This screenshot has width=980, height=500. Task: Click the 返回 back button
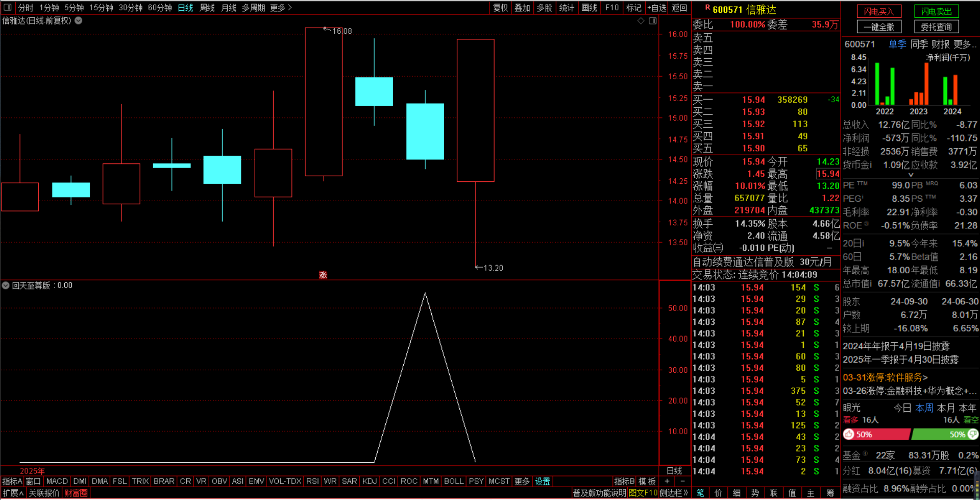(x=679, y=8)
